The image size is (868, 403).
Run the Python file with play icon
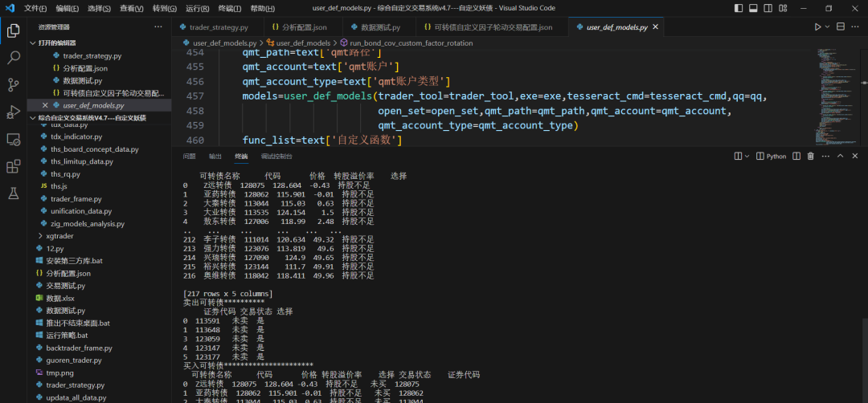coord(817,27)
